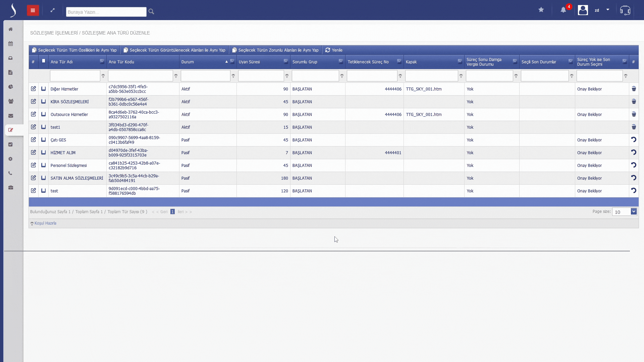
Task: Click the favorites star icon in header
Action: pyautogui.click(x=541, y=10)
